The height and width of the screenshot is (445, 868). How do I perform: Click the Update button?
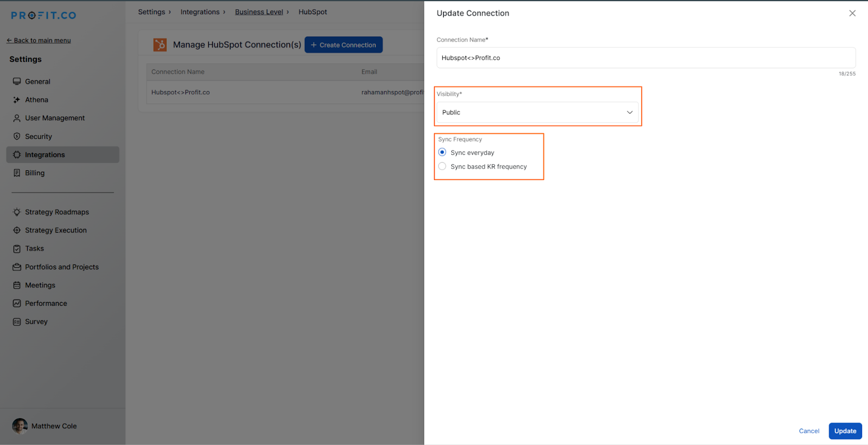[x=845, y=431]
